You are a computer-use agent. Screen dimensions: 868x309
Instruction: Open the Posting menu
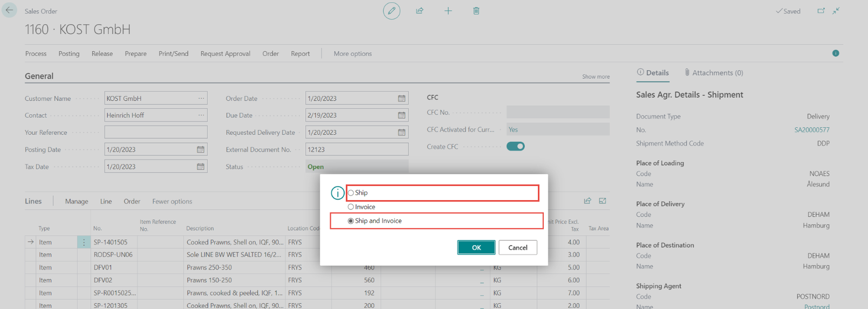coord(69,54)
